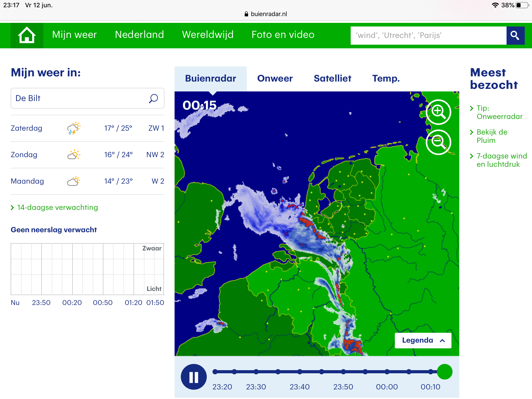Image resolution: width=532 pixels, height=399 pixels.
Task: Click the Zondag partly cloudy weather icon
Action: tap(74, 155)
